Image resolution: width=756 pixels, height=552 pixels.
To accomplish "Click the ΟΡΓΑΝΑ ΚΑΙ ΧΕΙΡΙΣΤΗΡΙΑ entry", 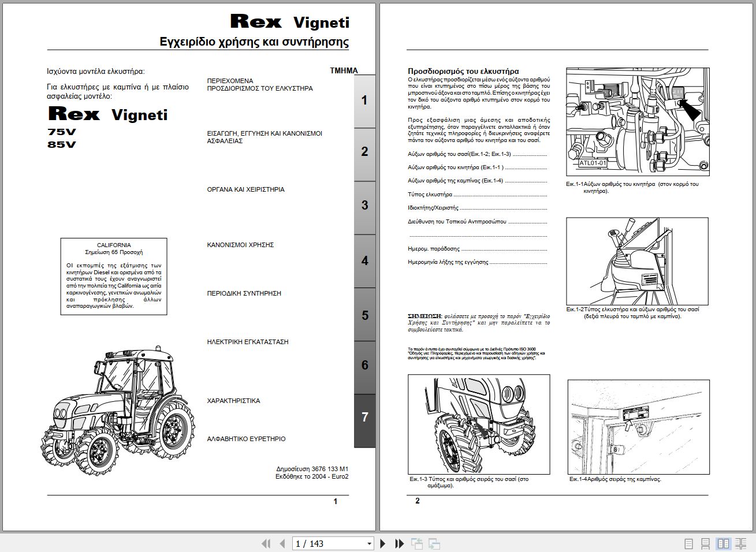I will coord(245,189).
